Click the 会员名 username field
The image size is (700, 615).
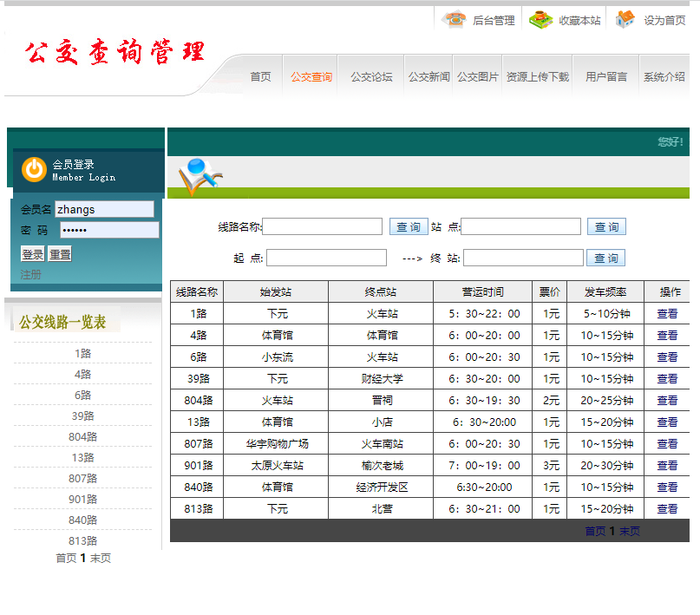coord(104,209)
